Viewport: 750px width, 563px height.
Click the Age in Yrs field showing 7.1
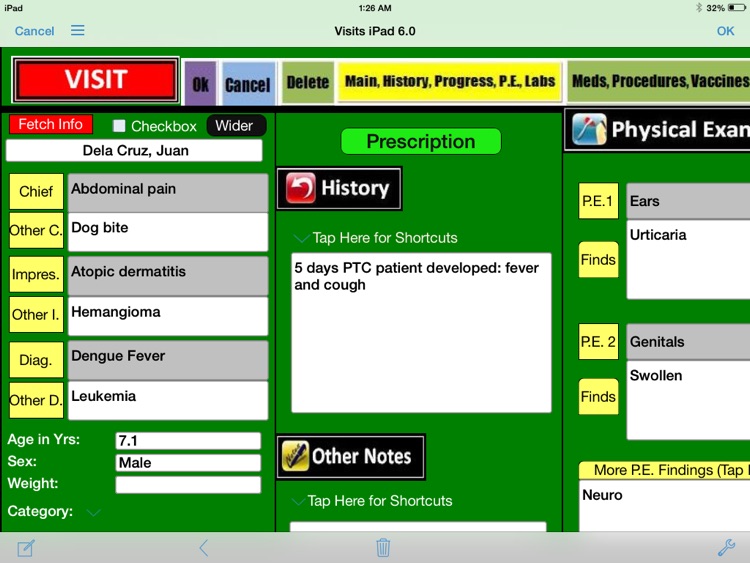coord(188,441)
